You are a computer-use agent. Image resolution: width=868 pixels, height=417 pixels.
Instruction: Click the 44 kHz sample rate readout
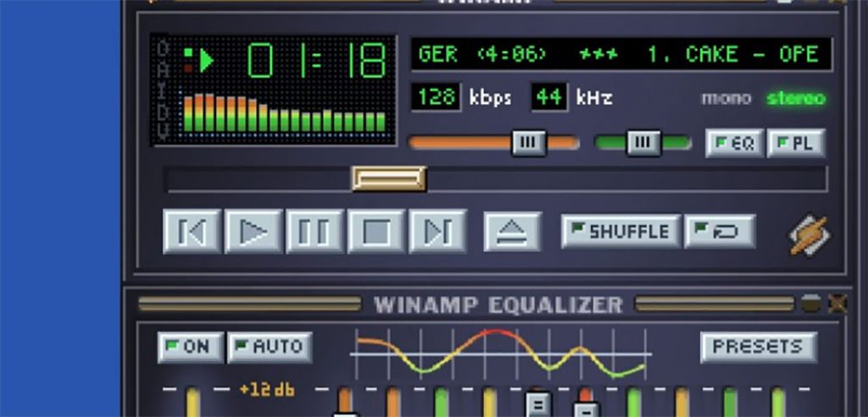(x=549, y=97)
